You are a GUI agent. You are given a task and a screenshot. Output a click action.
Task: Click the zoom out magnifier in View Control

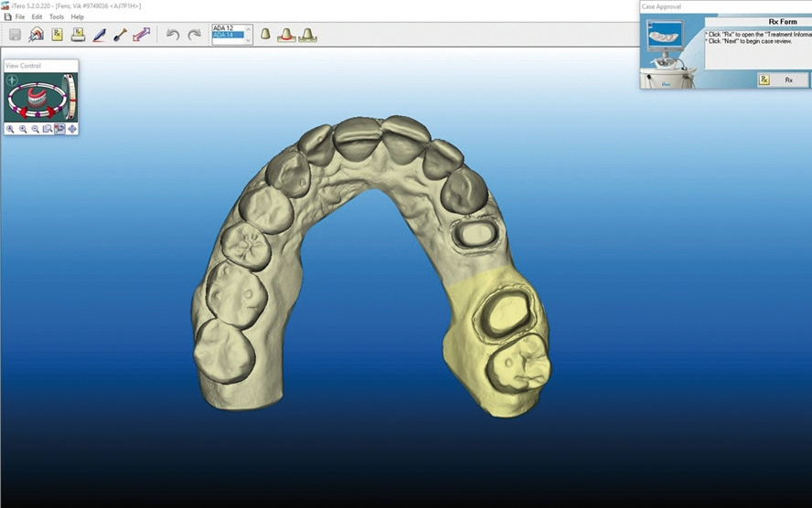[x=36, y=130]
